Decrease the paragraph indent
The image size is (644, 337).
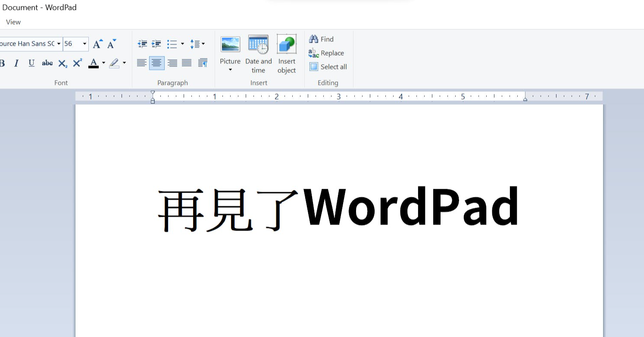[x=142, y=44]
